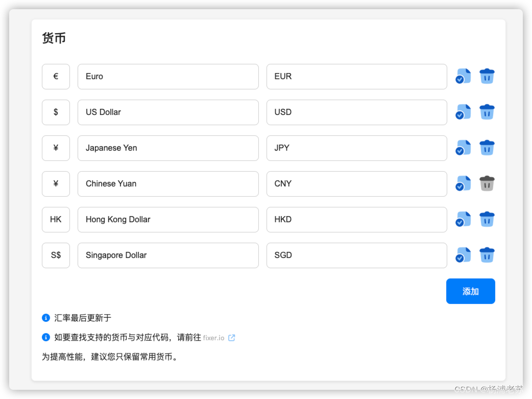Screen dimensions: 532x399
Task: Click the text 汇率最后更新于
Action: pyautogui.click(x=83, y=318)
